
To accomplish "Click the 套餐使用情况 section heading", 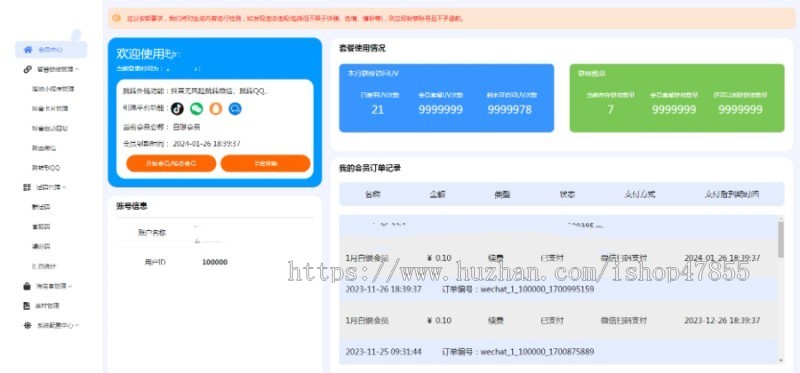I will coord(362,48).
